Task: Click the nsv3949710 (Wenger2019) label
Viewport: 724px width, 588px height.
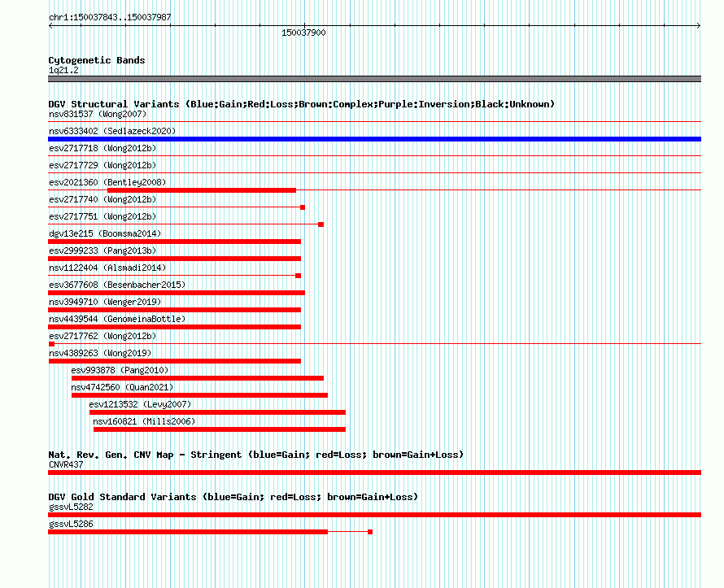Action: click(105, 302)
